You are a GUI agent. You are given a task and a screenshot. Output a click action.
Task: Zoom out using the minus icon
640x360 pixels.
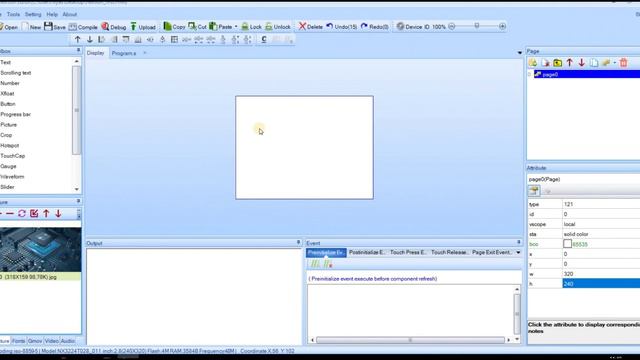tap(451, 26)
